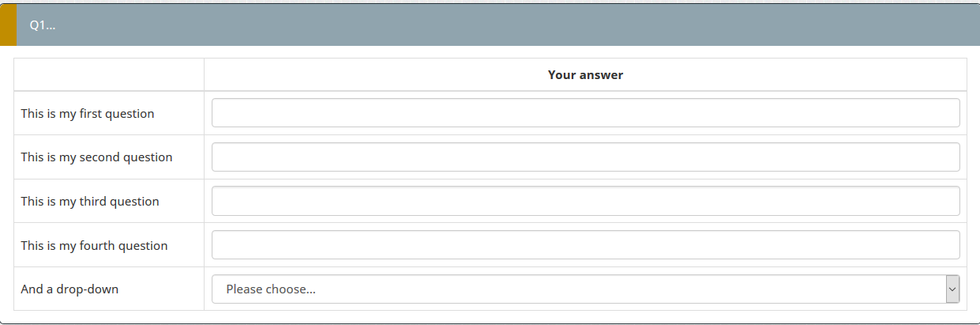Click the 'This is my second question' label
The height and width of the screenshot is (325, 980).
click(96, 157)
